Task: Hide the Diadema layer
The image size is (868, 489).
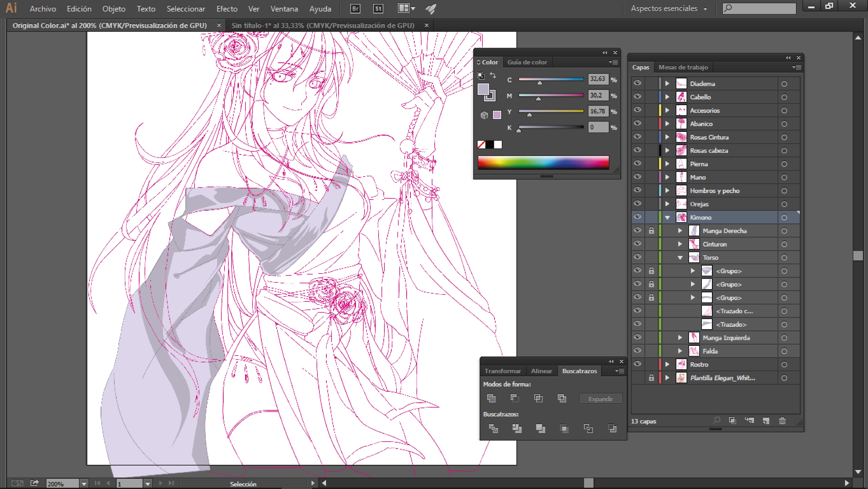Action: click(x=638, y=83)
